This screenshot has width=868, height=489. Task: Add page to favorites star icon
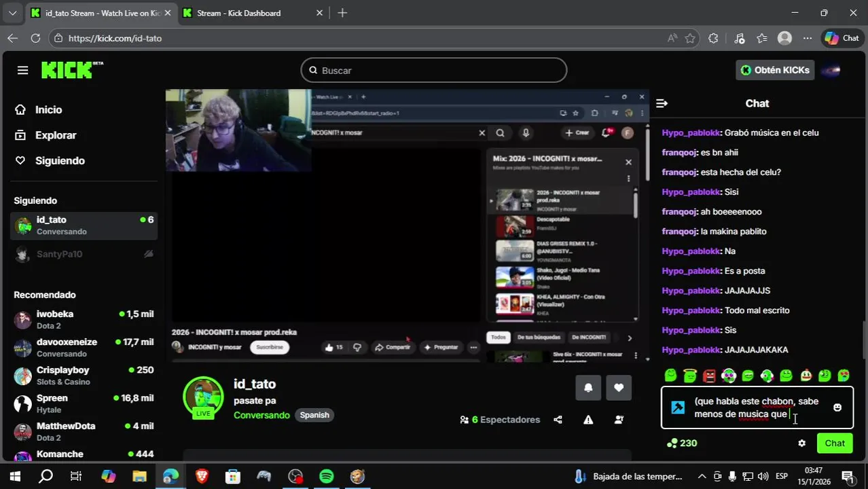690,38
